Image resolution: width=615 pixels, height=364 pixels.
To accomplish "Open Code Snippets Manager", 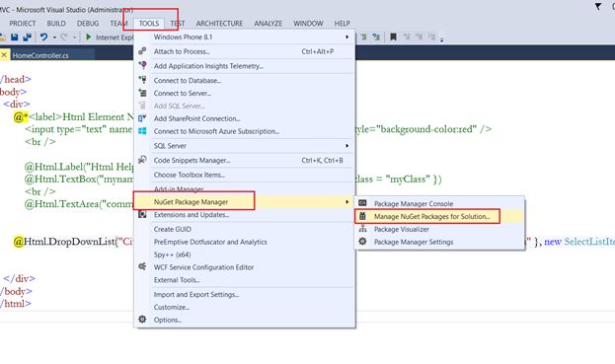I will [x=245, y=160].
